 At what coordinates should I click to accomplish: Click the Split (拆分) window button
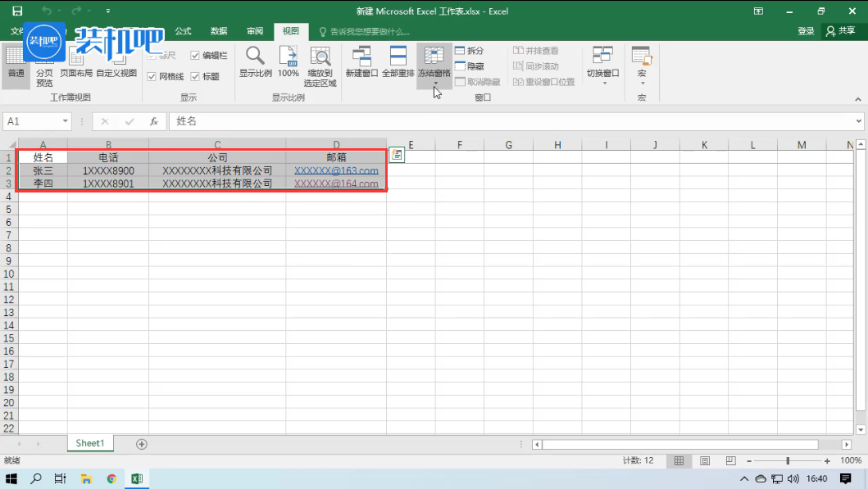coord(469,51)
